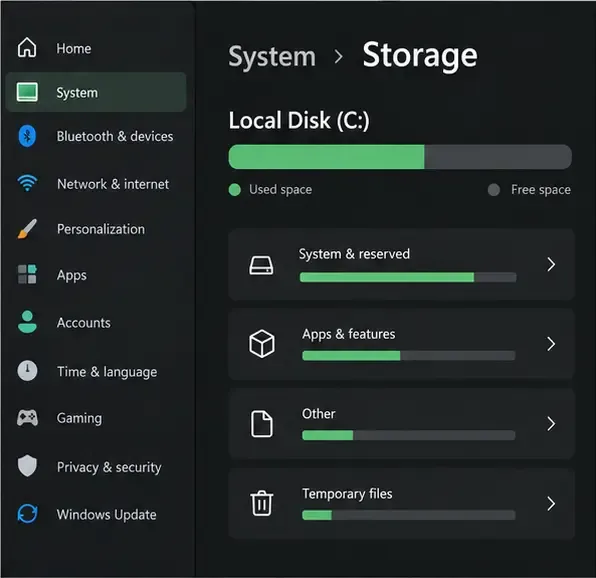
Task: Click the Other category label
Action: tap(319, 413)
